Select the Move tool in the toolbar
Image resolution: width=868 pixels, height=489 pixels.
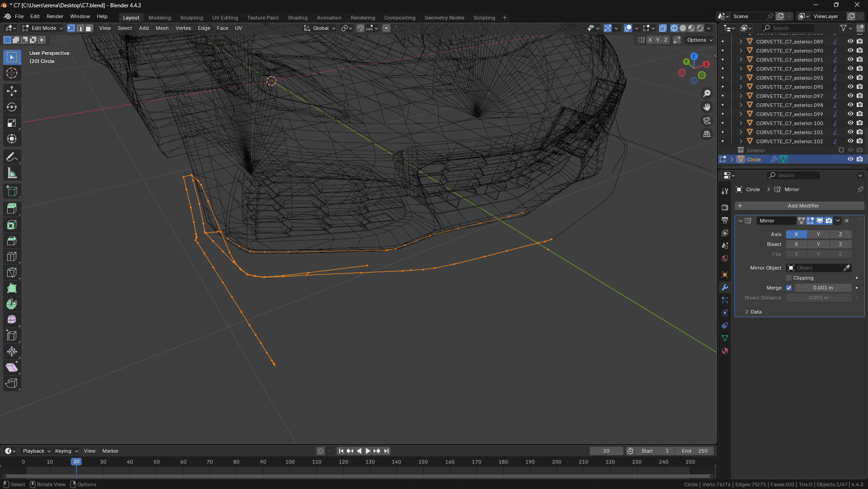pyautogui.click(x=12, y=91)
